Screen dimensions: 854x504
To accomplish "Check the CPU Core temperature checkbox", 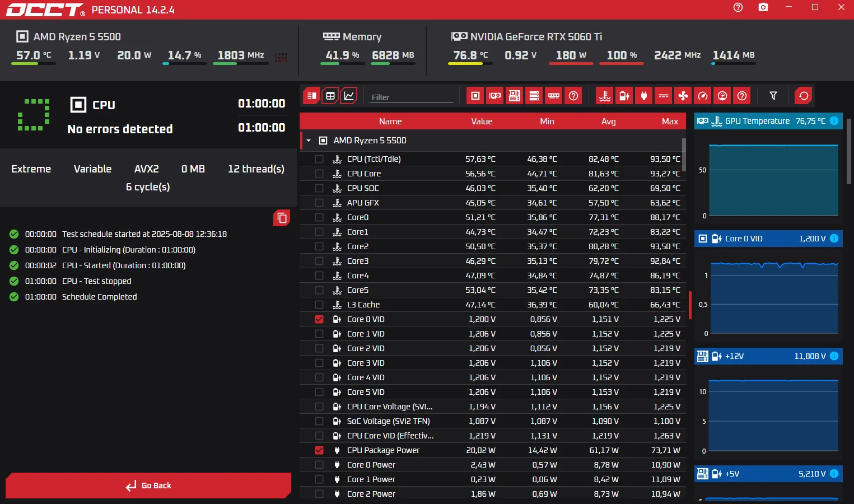I will [319, 174].
